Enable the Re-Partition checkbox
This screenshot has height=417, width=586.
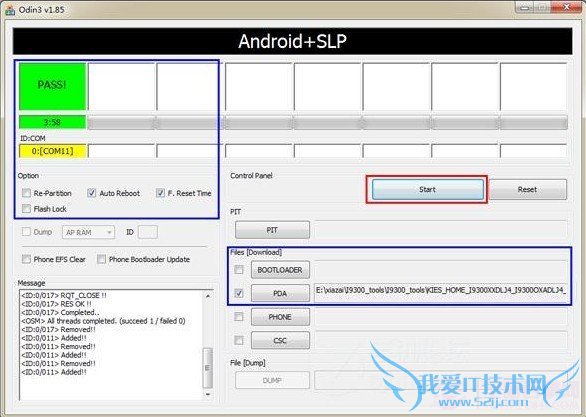click(x=26, y=193)
